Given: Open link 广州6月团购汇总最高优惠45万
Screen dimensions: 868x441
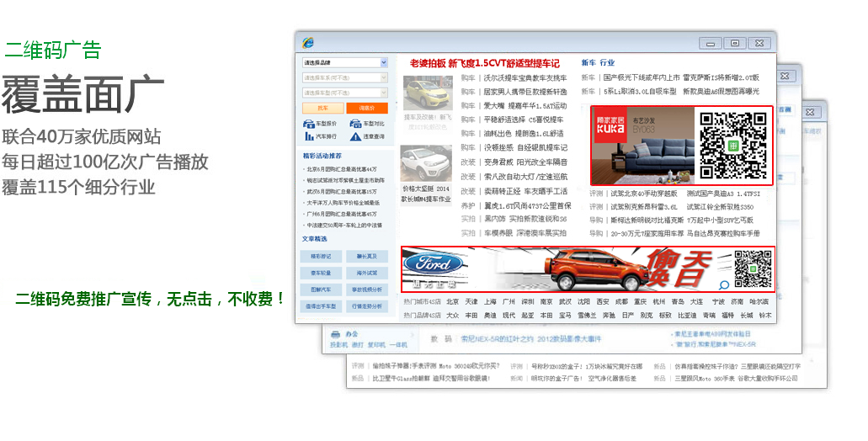Looking at the screenshot, I should click(342, 214).
